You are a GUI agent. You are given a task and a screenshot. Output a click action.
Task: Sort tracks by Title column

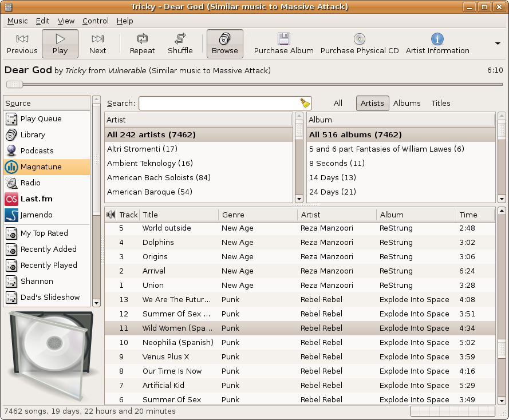[180, 215]
